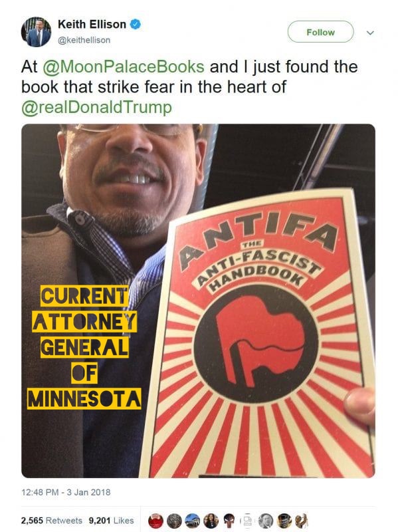Open the @MoonPalaceBooks mention
The height and width of the screenshot is (532, 398).
point(124,67)
